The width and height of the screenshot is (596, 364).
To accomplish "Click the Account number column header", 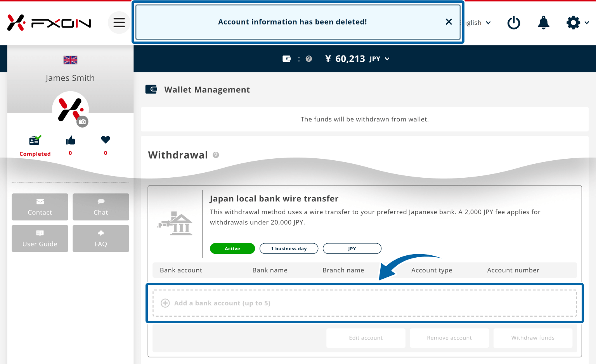I will [513, 270].
